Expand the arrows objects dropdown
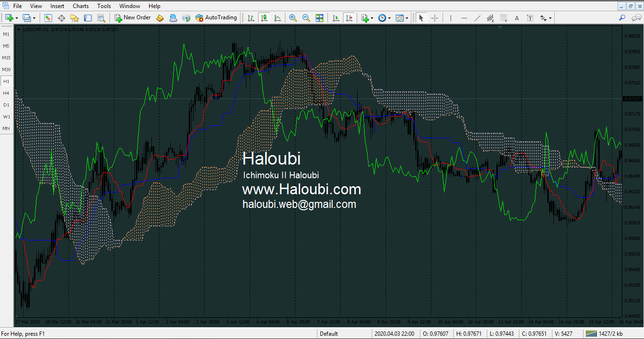The height and width of the screenshot is (339, 644). click(x=551, y=18)
